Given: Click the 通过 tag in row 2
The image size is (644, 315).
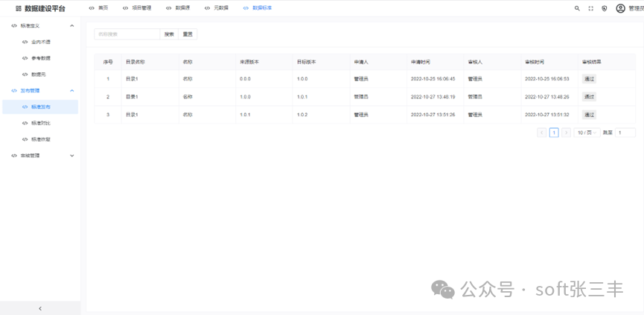Looking at the screenshot, I should (x=589, y=97).
